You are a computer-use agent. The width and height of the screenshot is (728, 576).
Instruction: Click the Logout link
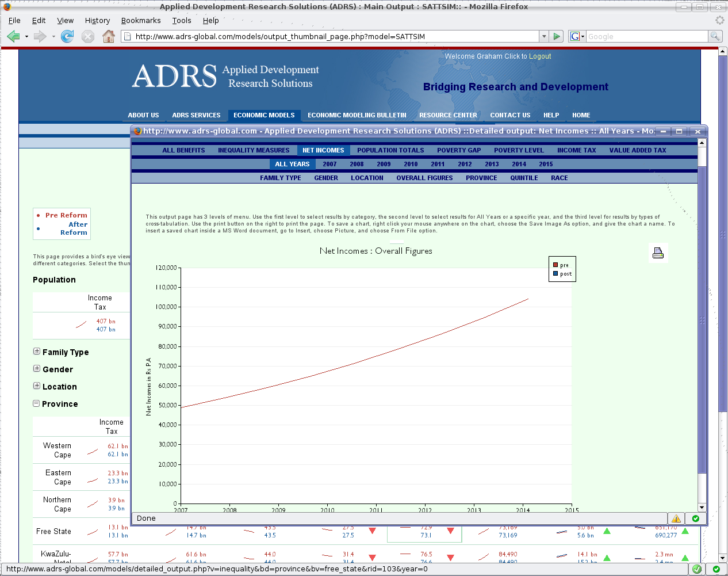539,56
